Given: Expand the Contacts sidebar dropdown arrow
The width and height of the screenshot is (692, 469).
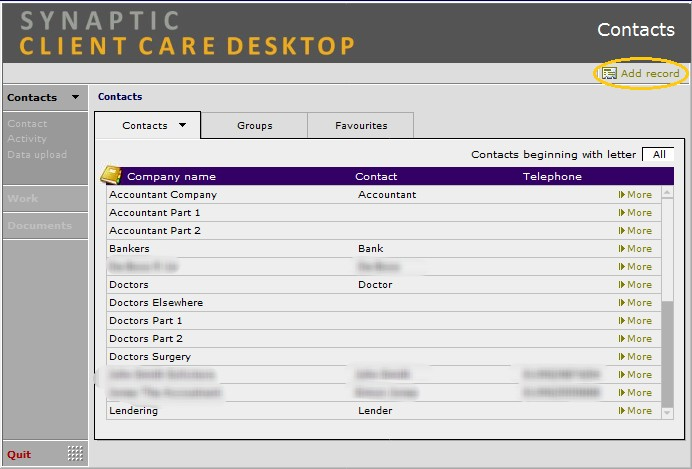Looking at the screenshot, I should (75, 97).
